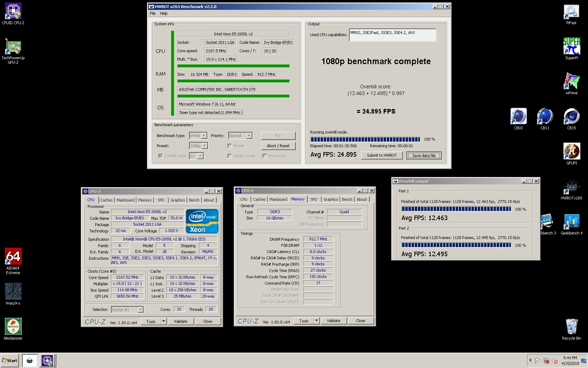Viewport: 588px width, 368px height.
Task: Switch to CPU tab in right CPU-Z window
Action: click(x=244, y=199)
